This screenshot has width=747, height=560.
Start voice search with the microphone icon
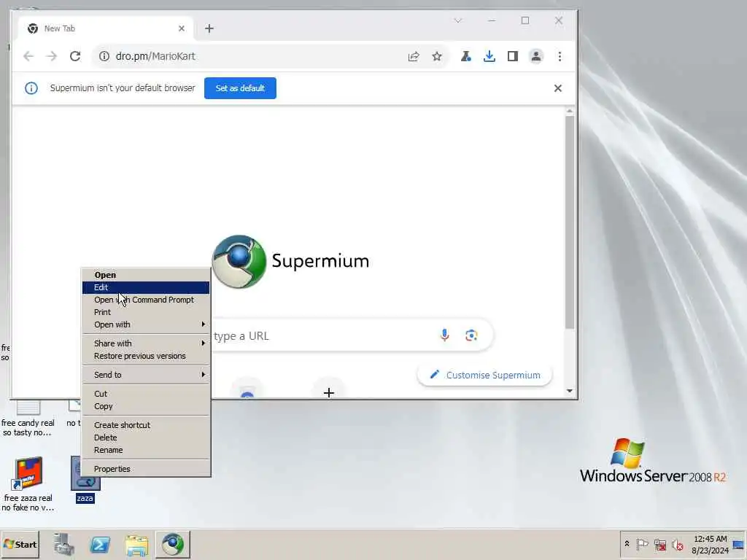pyautogui.click(x=444, y=335)
